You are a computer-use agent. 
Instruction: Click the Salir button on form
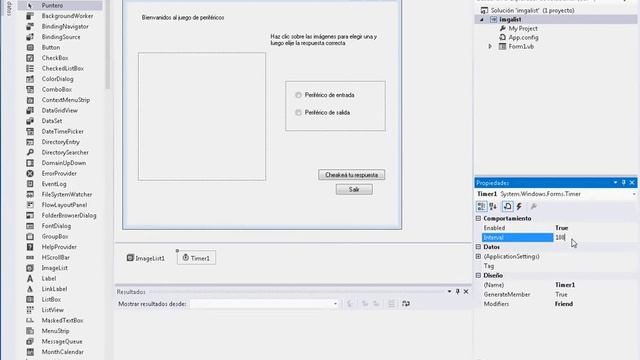pos(354,189)
